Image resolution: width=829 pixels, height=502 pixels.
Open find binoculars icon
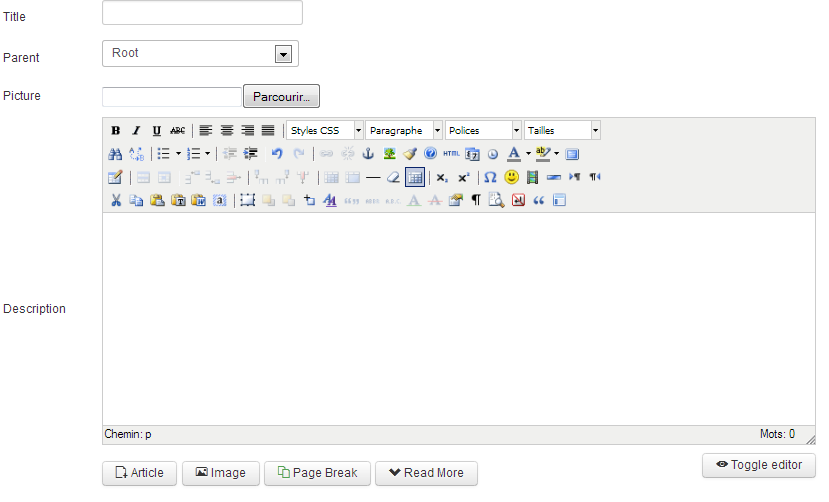[x=115, y=154]
